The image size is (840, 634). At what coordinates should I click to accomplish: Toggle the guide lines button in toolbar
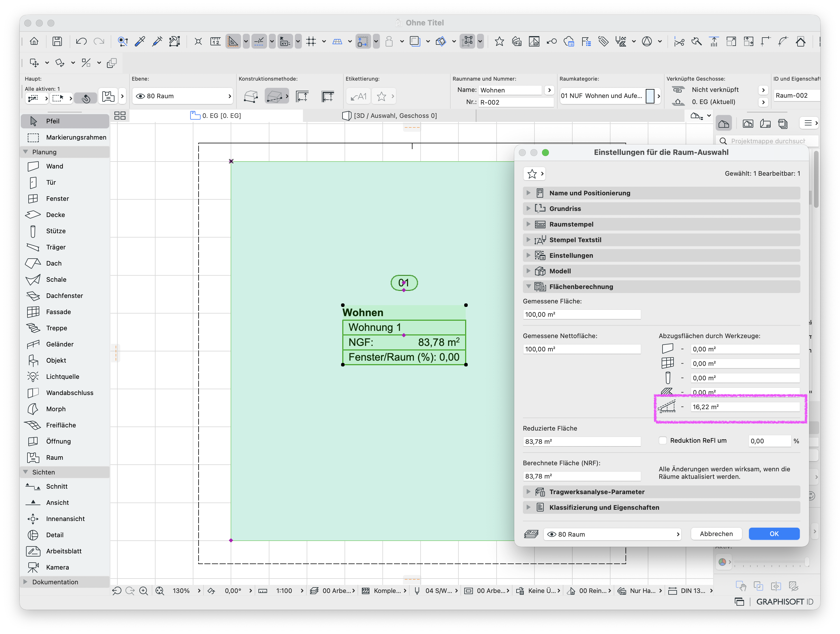point(259,41)
